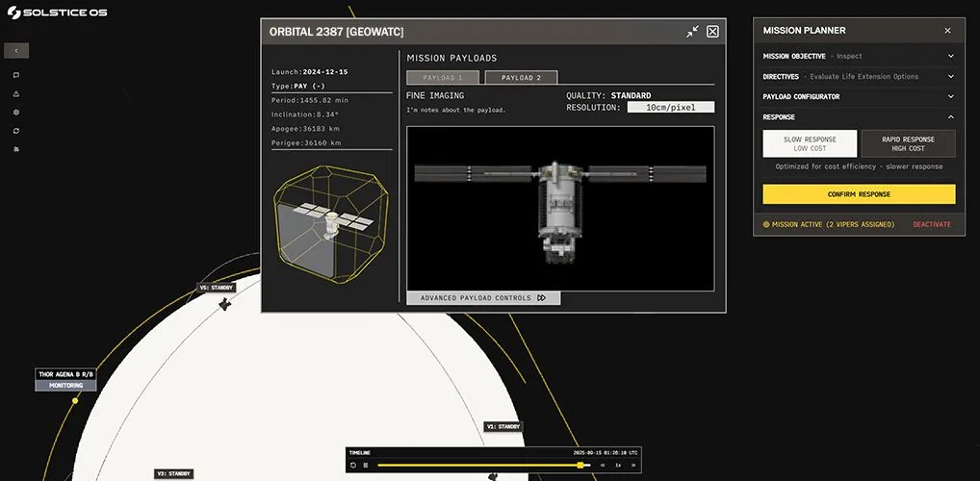Screen dimensions: 980x481
Task: Click the V5 satellite icon on orbit
Action: pos(224,304)
